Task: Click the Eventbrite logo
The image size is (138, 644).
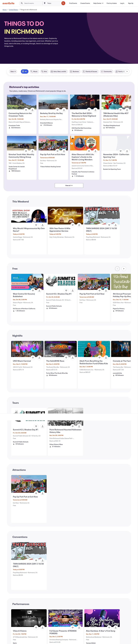Action: pos(8,3)
